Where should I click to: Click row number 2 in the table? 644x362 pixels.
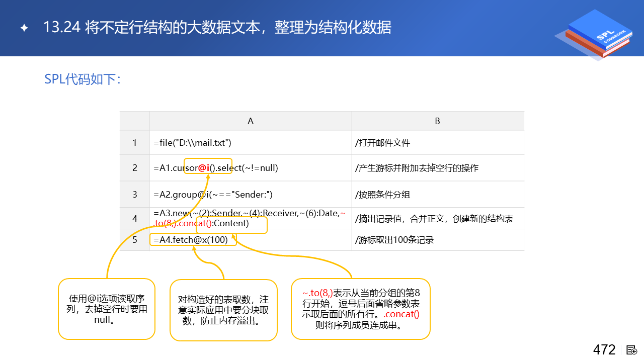point(135,168)
